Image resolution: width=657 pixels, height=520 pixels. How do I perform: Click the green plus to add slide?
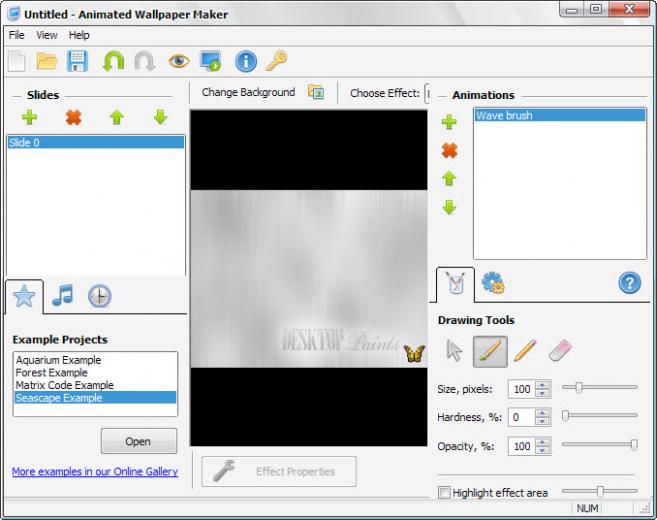point(29,117)
